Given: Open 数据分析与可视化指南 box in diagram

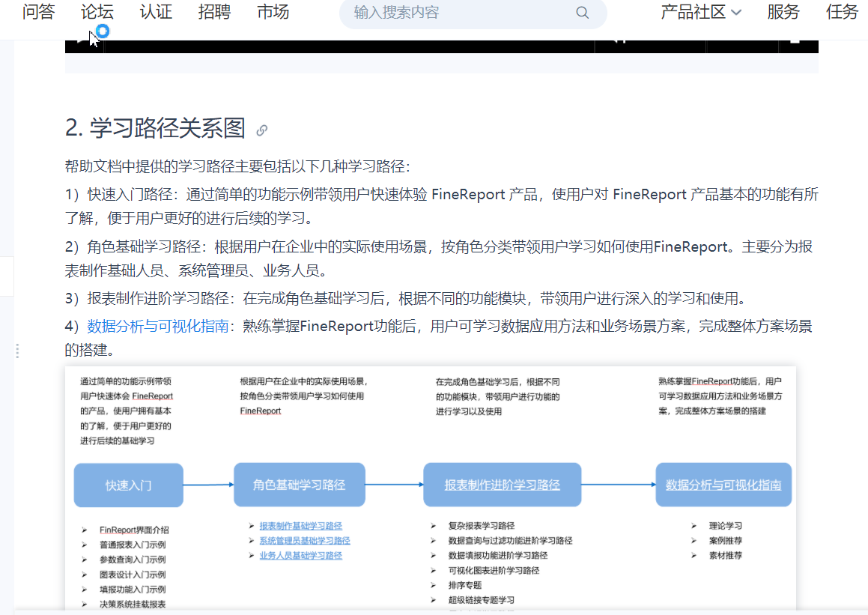Looking at the screenshot, I should [x=723, y=485].
